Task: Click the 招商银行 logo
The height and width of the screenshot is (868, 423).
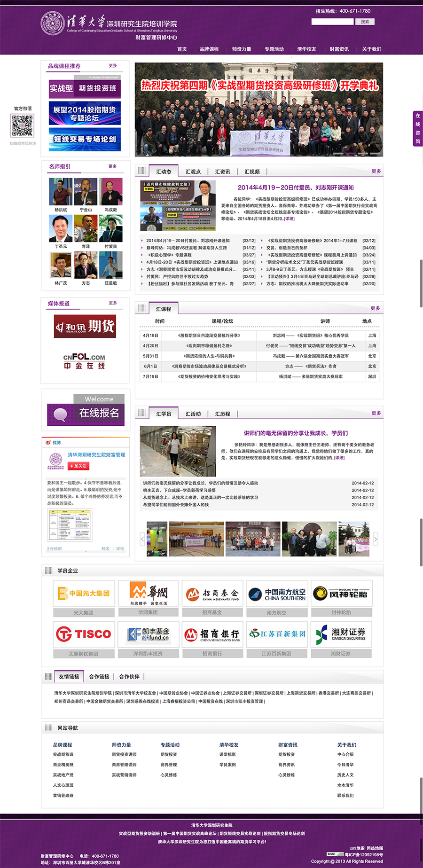Action: [x=212, y=634]
